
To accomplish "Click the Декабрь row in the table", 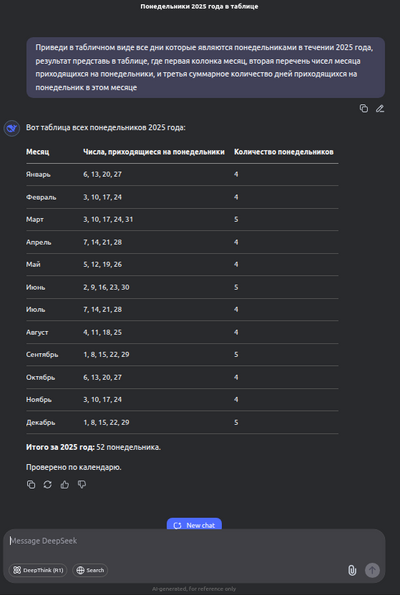I will coord(182,422).
